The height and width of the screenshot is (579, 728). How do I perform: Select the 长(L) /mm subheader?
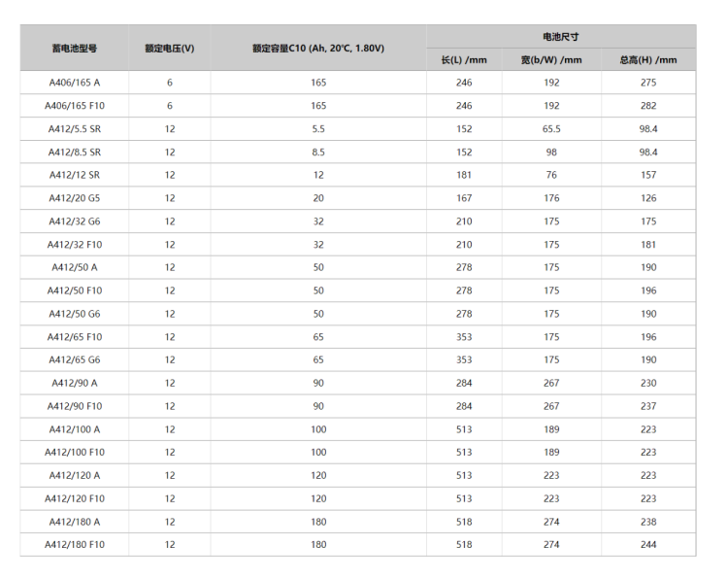coord(464,60)
